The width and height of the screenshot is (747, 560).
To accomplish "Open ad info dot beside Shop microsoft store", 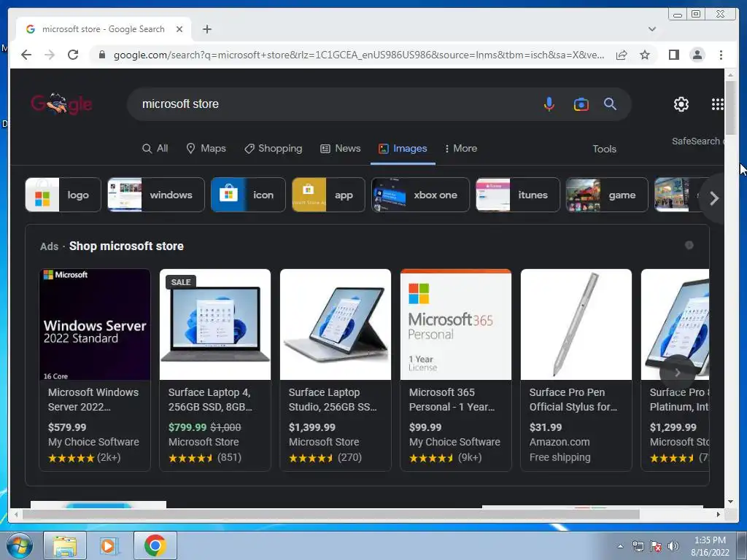I will click(x=689, y=245).
